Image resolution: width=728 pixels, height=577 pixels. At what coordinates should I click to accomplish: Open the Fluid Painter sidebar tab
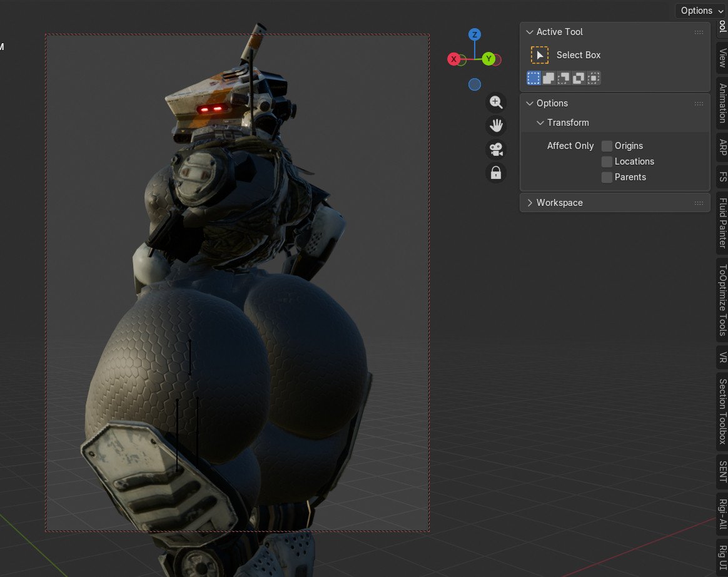tap(722, 223)
